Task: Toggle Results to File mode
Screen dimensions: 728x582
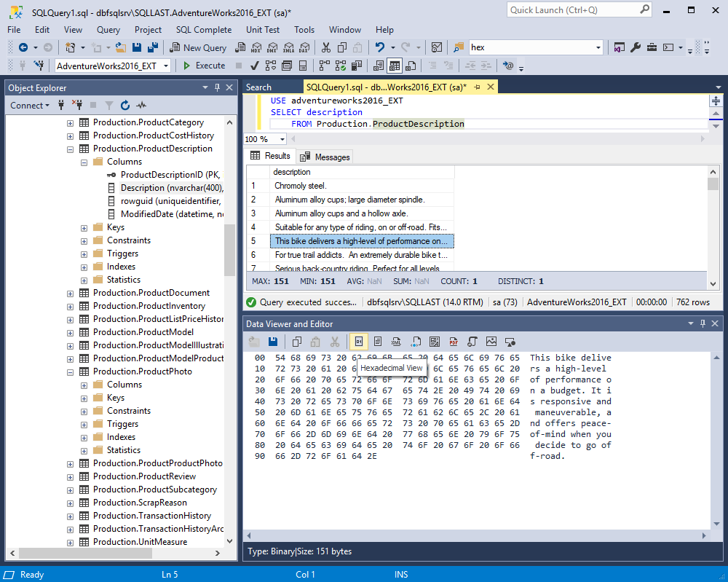Action: [x=411, y=66]
